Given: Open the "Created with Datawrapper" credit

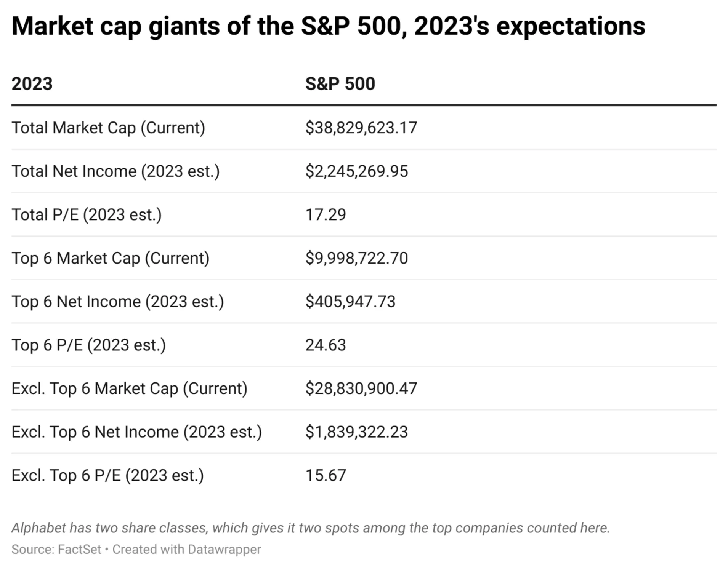Looking at the screenshot, I should [x=186, y=549].
